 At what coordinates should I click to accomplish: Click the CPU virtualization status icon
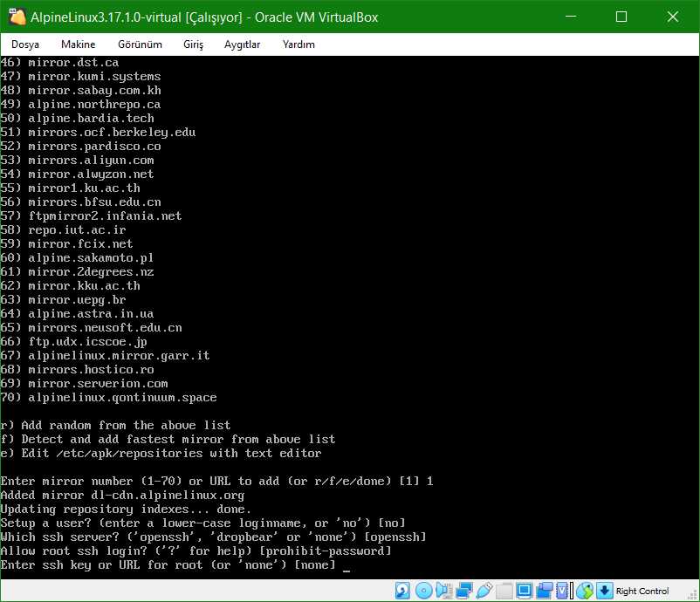[x=564, y=591]
